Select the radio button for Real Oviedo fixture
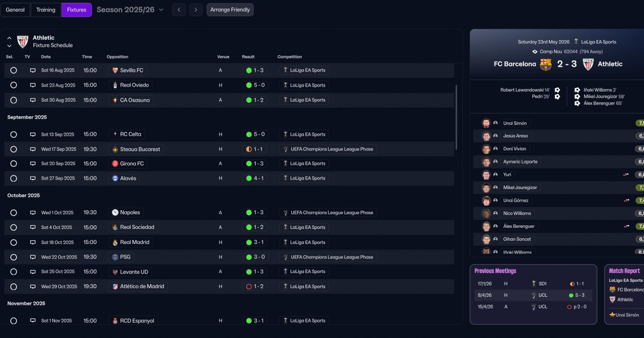 point(14,85)
